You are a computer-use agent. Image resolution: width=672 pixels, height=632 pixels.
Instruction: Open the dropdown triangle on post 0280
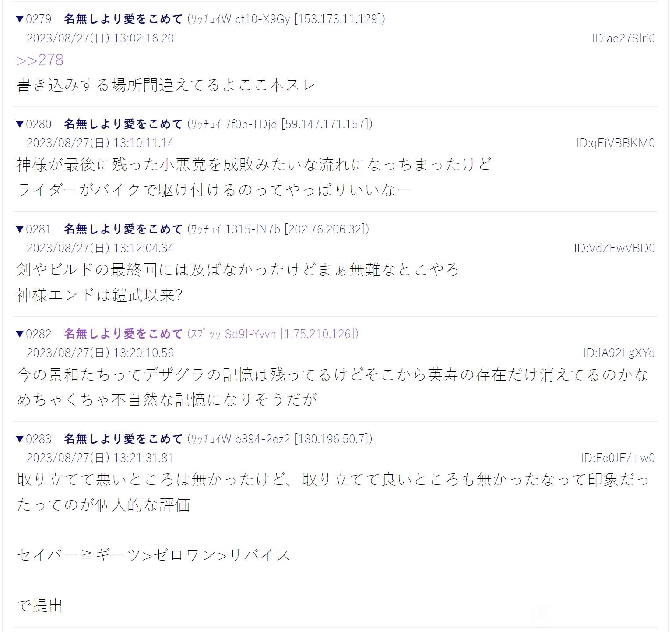pyautogui.click(x=20, y=124)
